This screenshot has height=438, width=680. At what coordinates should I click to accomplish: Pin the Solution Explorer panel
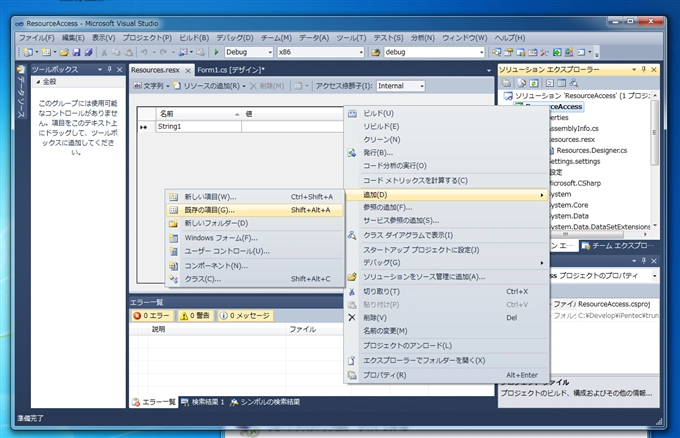tap(644, 69)
